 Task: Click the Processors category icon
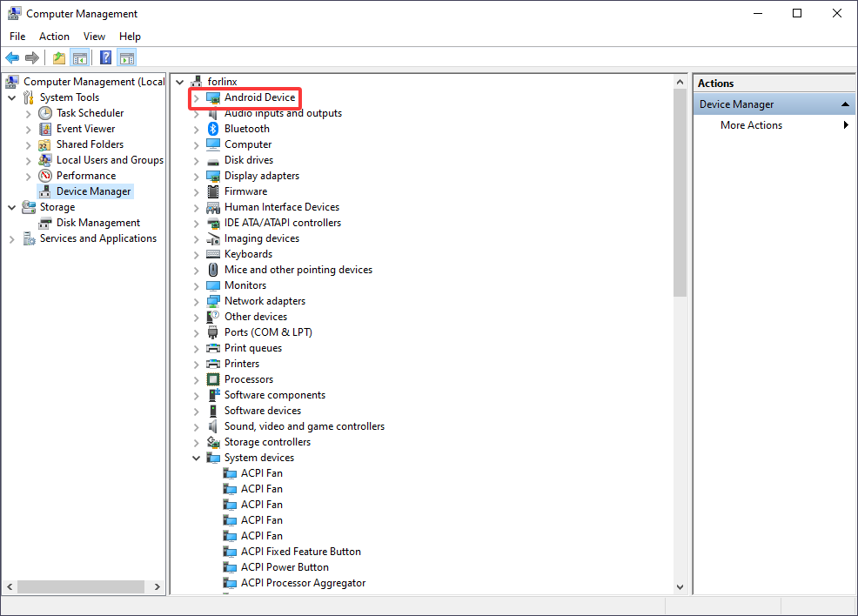click(213, 379)
